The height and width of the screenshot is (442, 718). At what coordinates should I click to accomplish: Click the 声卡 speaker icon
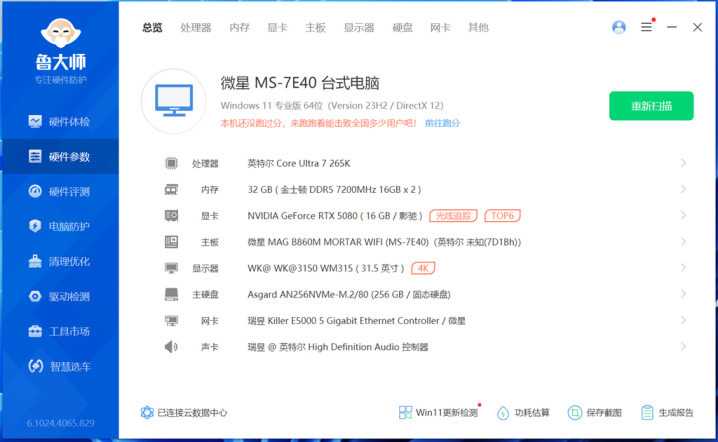[171, 347]
